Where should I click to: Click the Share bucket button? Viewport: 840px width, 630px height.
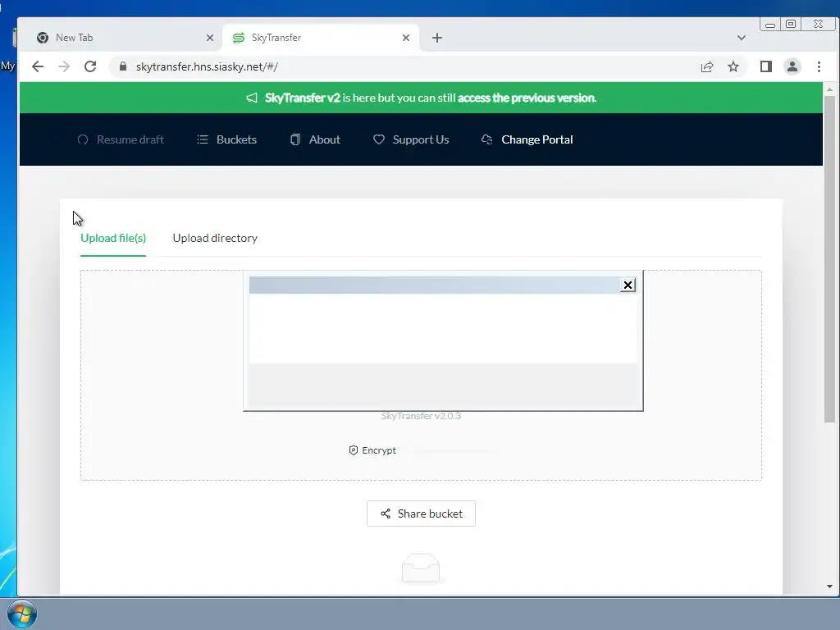[x=421, y=514]
